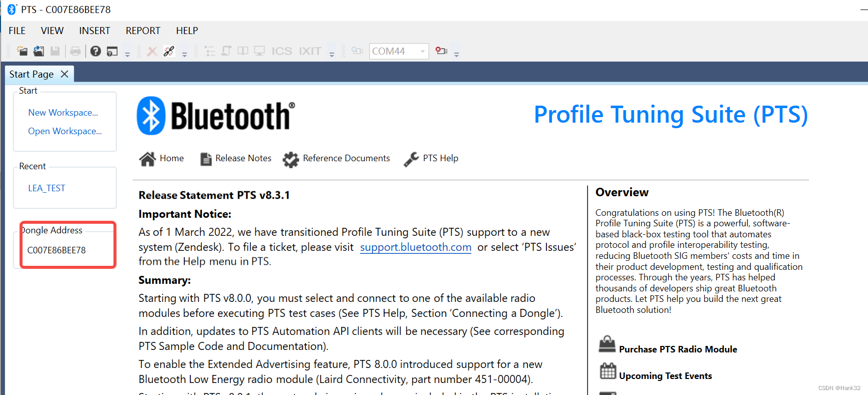The image size is (868, 395).
Task: Click the PTS Help link text
Action: 441,158
